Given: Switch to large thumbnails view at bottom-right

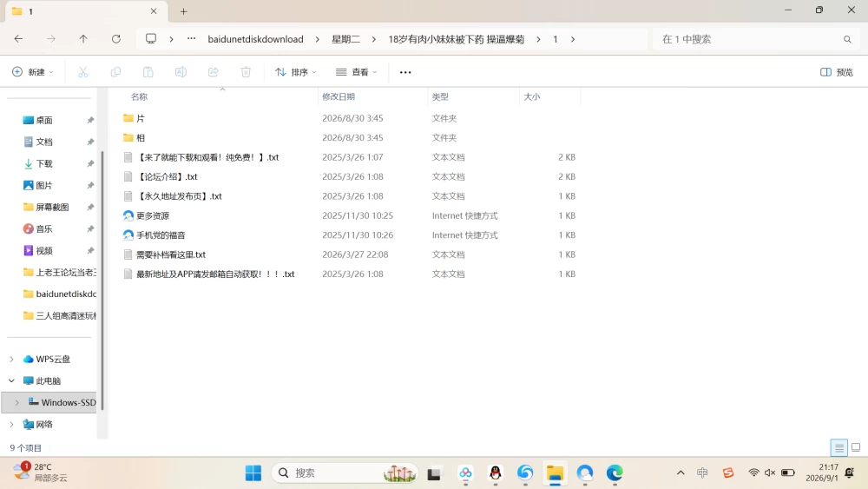Looking at the screenshot, I should click(x=856, y=447).
